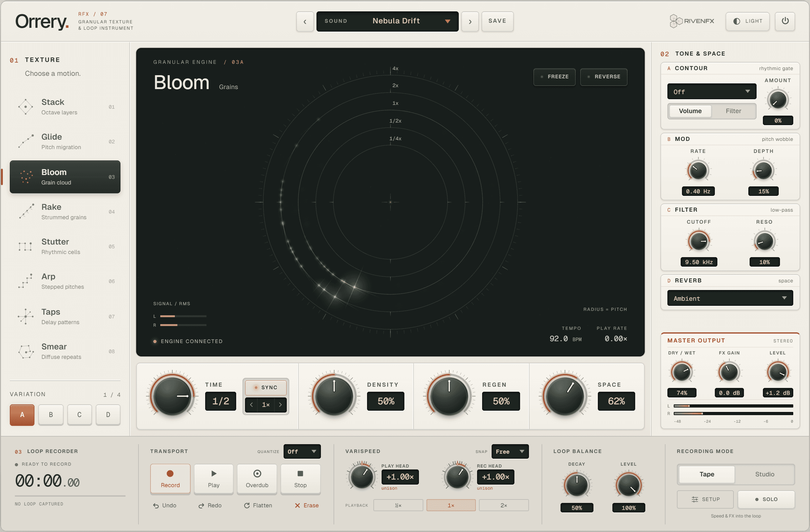The width and height of the screenshot is (810, 532).
Task: Select the Stutter rhythmic cells icon
Action: tap(25, 246)
